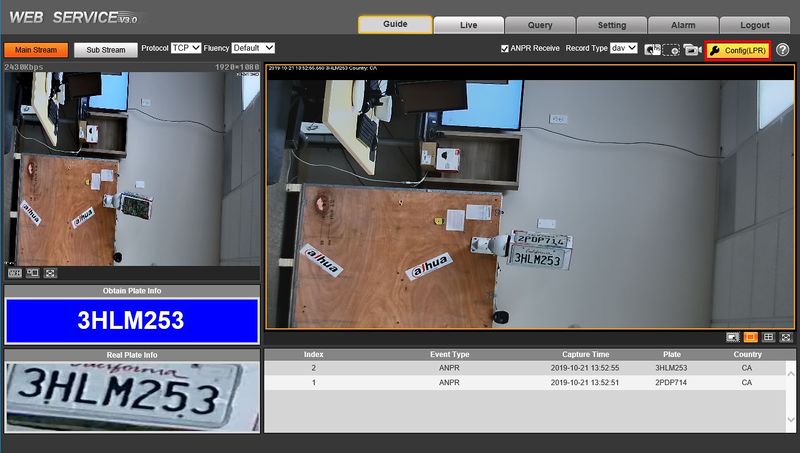Switch plate snapshot view to four-pane grid layout

[768, 337]
